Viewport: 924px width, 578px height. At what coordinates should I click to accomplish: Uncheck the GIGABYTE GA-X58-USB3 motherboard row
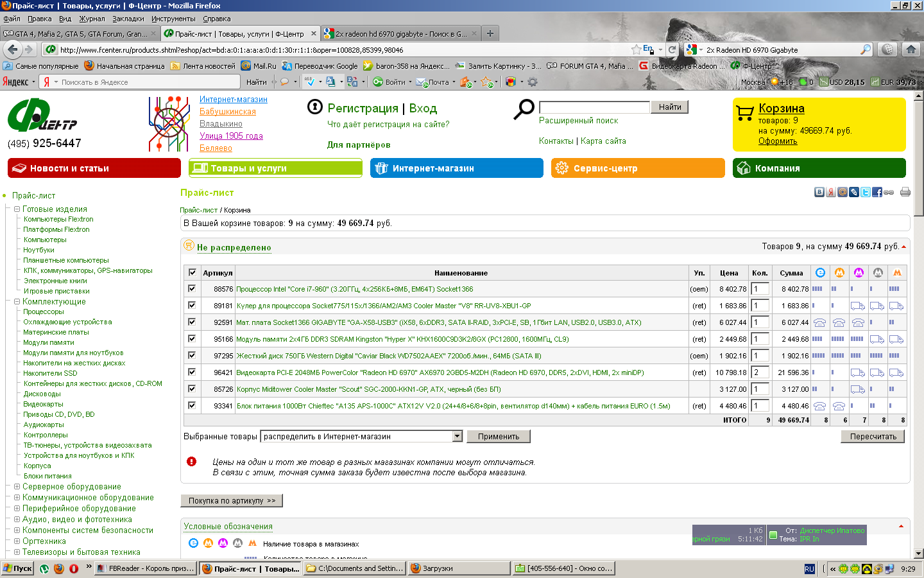coord(192,322)
